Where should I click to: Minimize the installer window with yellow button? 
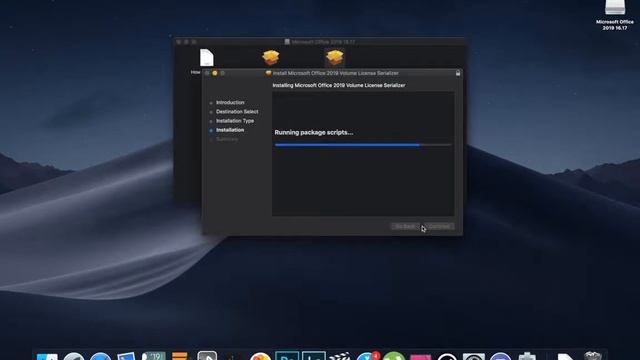pyautogui.click(x=215, y=73)
